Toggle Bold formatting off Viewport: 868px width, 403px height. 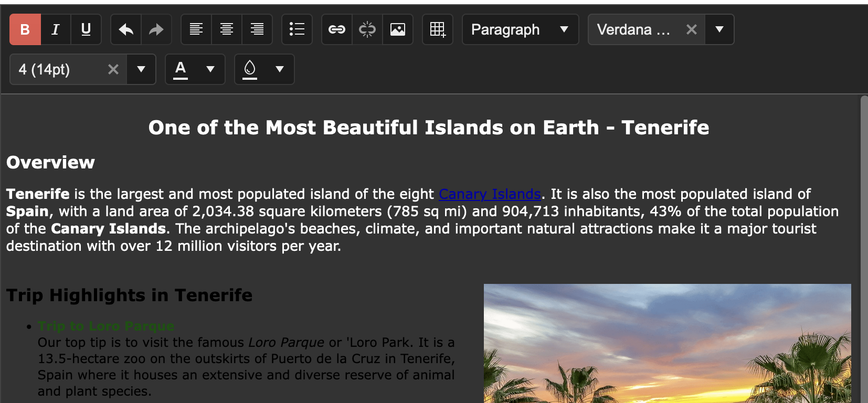tap(25, 29)
